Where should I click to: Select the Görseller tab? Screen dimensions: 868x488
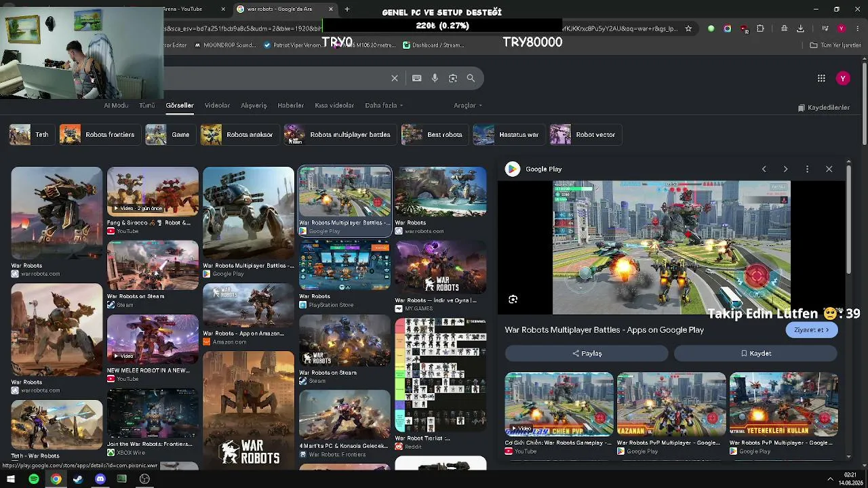[180, 105]
